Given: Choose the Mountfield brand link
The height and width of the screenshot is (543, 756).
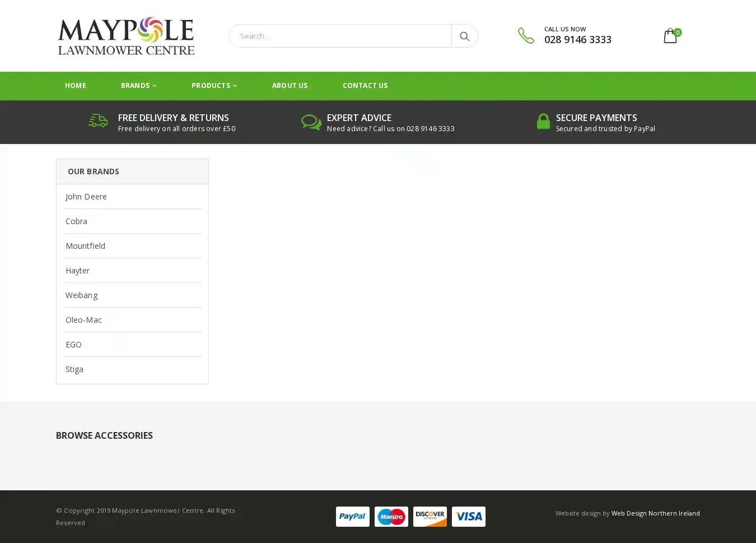Looking at the screenshot, I should coord(85,246).
